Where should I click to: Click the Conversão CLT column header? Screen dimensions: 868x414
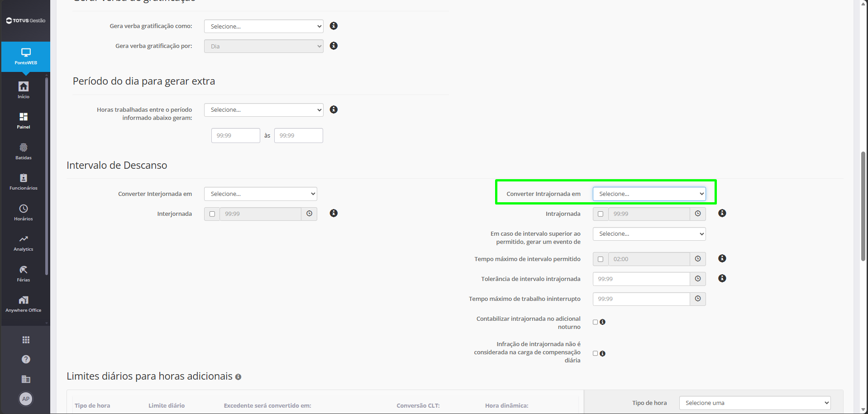[x=418, y=405]
